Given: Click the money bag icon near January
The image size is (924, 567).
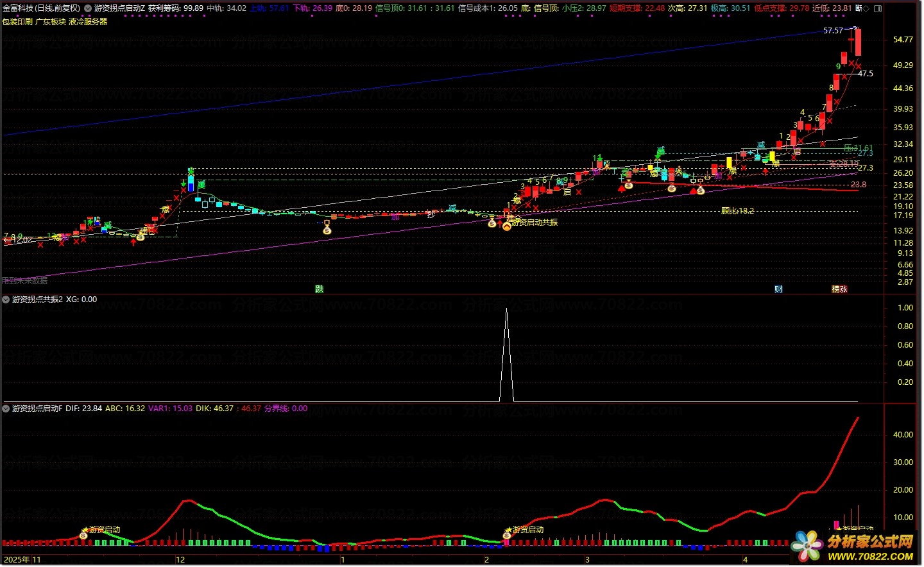Looking at the screenshot, I should pos(327,228).
